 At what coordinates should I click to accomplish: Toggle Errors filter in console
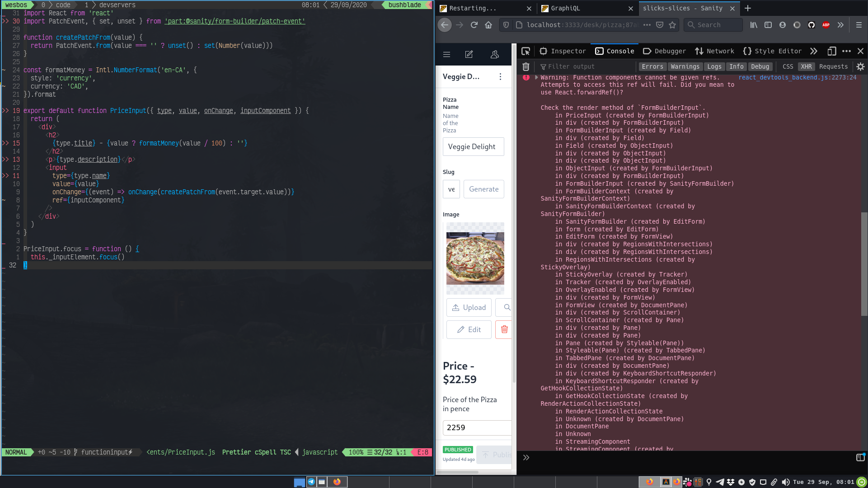click(x=652, y=66)
